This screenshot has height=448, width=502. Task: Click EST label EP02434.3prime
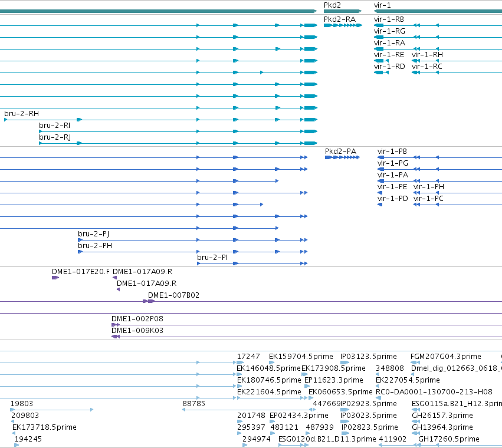(x=299, y=416)
